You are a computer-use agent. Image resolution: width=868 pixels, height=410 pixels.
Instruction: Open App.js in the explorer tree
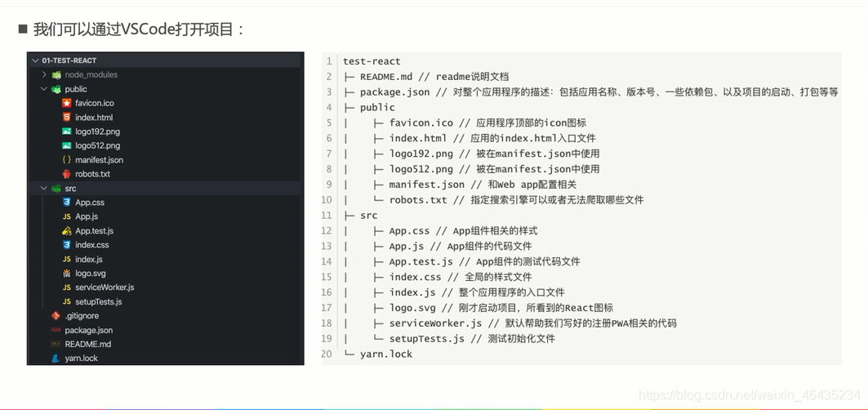(87, 216)
